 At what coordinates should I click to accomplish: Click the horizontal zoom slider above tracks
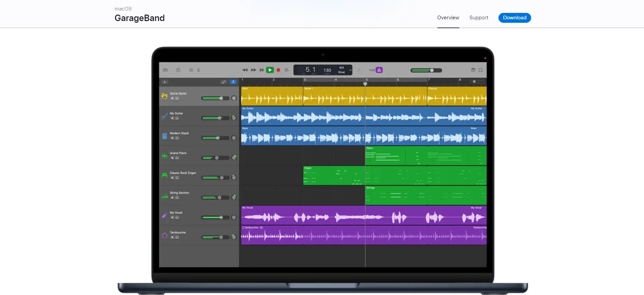coord(477,81)
